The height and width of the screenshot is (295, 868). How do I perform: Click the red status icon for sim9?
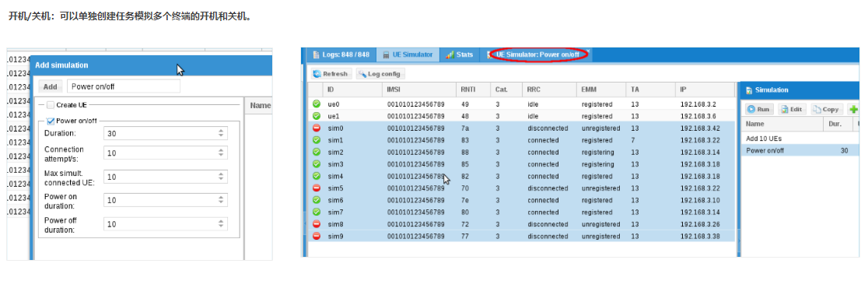pyautogui.click(x=317, y=237)
